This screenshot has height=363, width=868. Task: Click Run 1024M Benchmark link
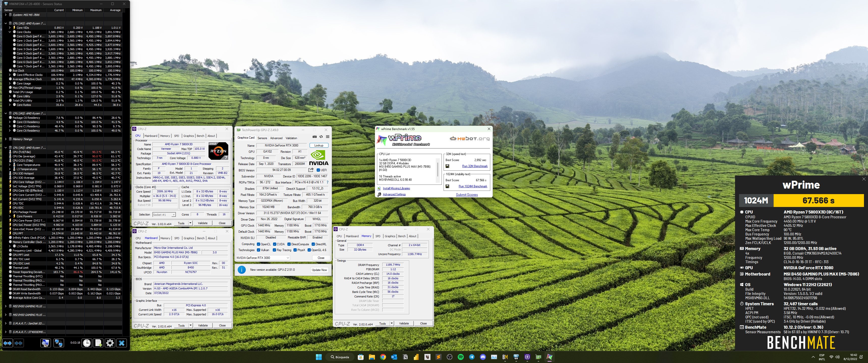[x=473, y=186]
